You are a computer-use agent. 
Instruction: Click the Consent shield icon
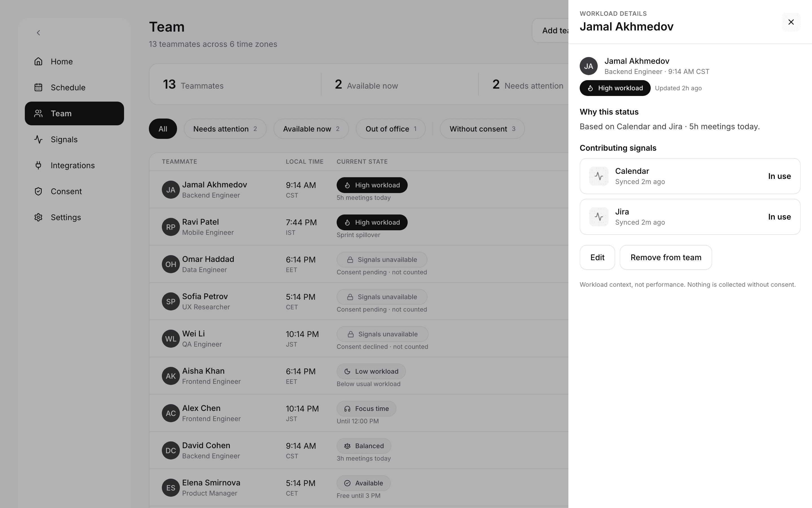(x=38, y=191)
